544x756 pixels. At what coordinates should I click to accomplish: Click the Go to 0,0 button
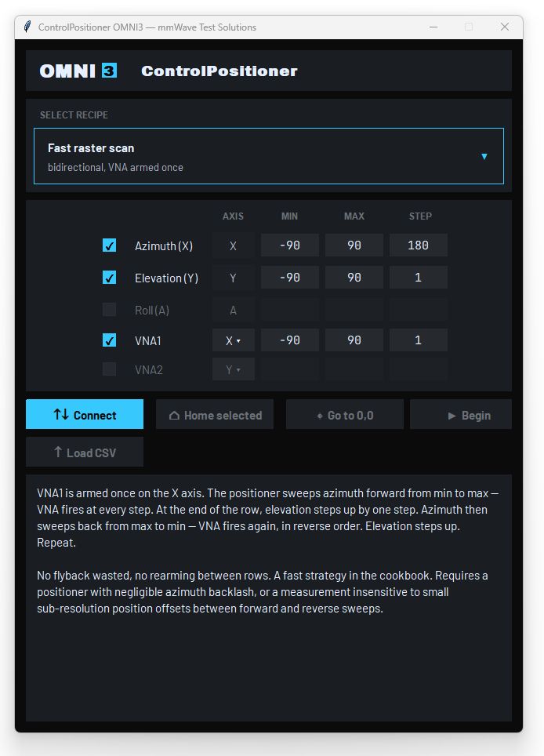click(x=345, y=414)
